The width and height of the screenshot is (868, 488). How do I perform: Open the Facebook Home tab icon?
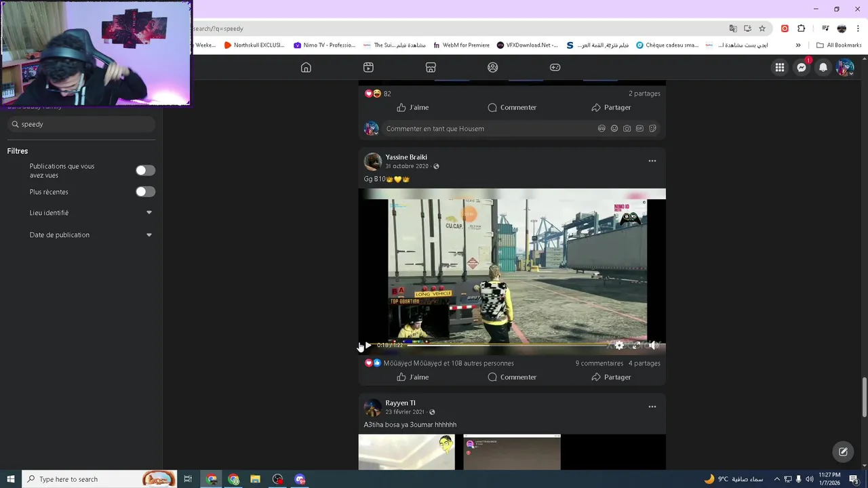pyautogui.click(x=306, y=67)
